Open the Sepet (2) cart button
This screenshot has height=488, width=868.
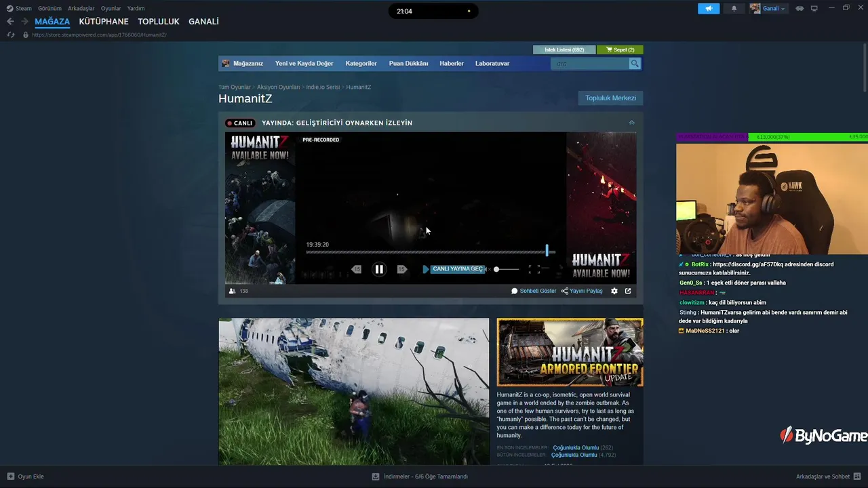620,49
